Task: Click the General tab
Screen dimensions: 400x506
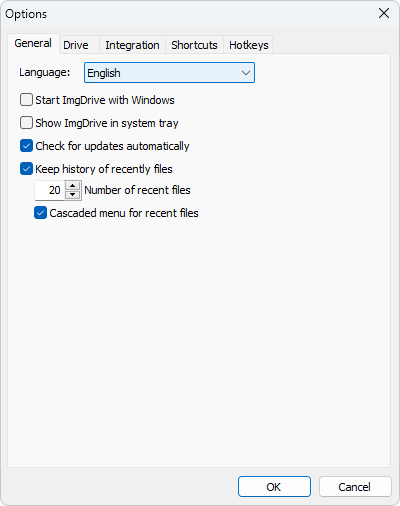Action: [33, 43]
